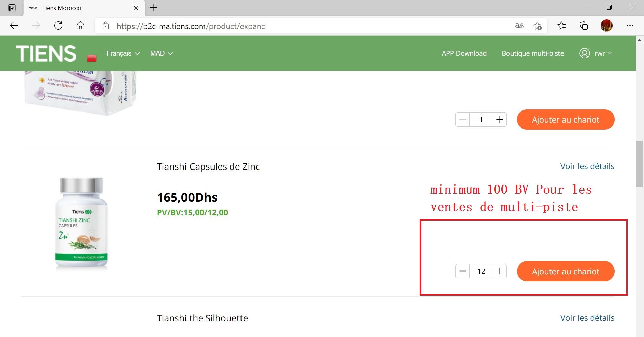Click the browser back arrow
This screenshot has width=644, height=337.
click(x=14, y=26)
